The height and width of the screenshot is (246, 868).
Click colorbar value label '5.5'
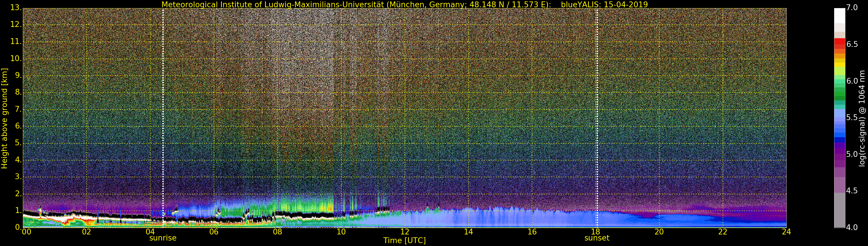coord(852,117)
